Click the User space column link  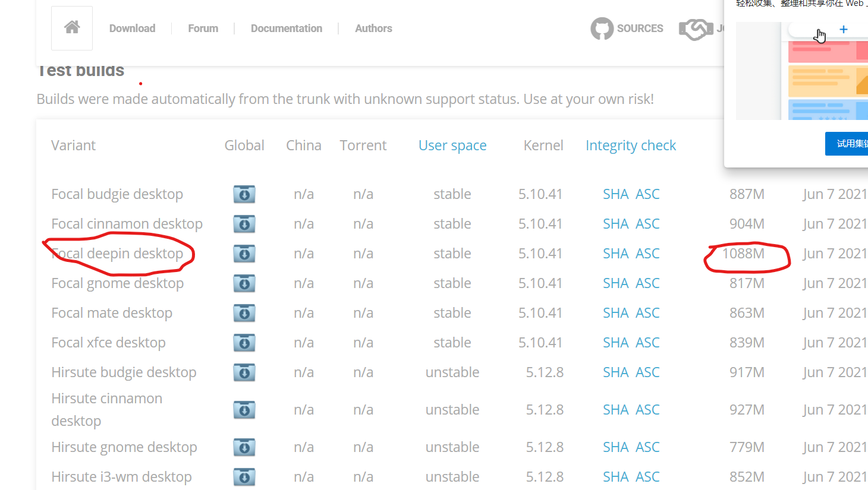[452, 146]
